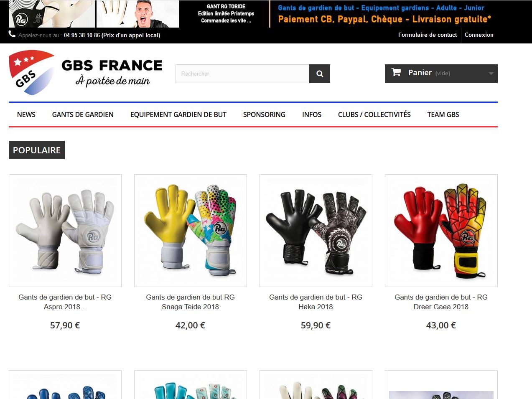
Task: Open the white RG Aspro 2018 gloves image
Action: (x=65, y=231)
